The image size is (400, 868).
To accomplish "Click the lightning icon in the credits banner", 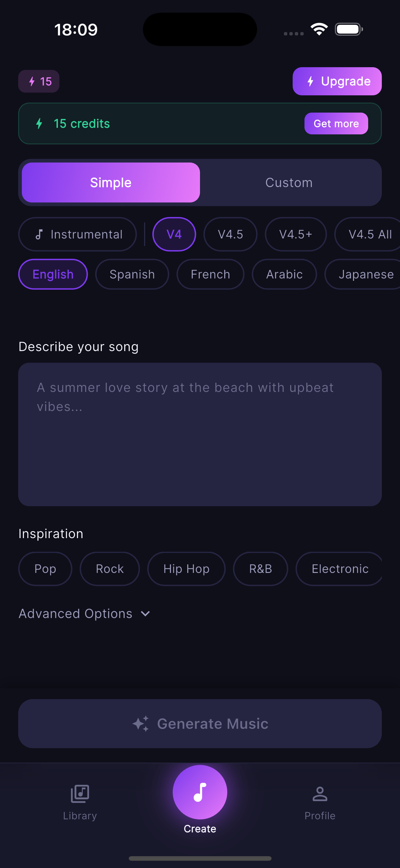I will [39, 123].
